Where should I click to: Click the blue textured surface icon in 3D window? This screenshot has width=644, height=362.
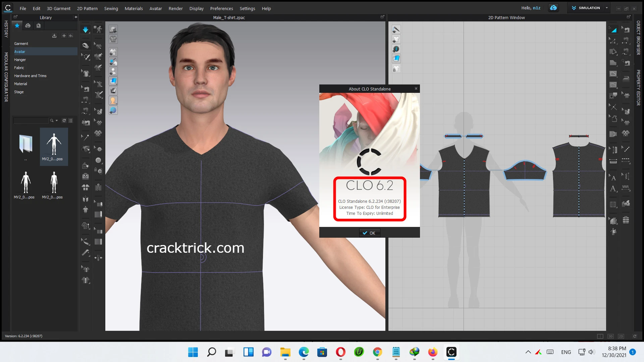click(113, 81)
